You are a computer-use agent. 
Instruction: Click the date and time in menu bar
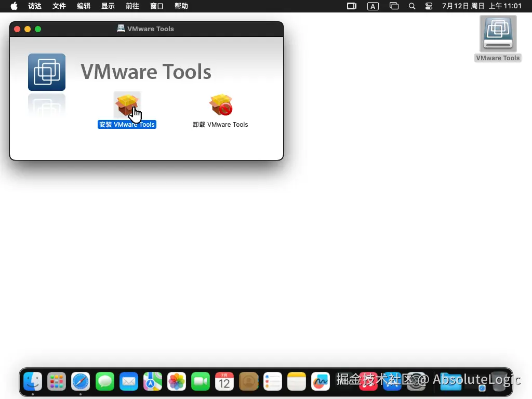[482, 6]
